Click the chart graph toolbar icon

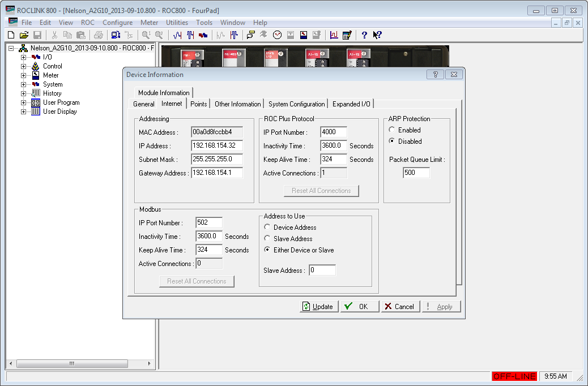pos(334,35)
